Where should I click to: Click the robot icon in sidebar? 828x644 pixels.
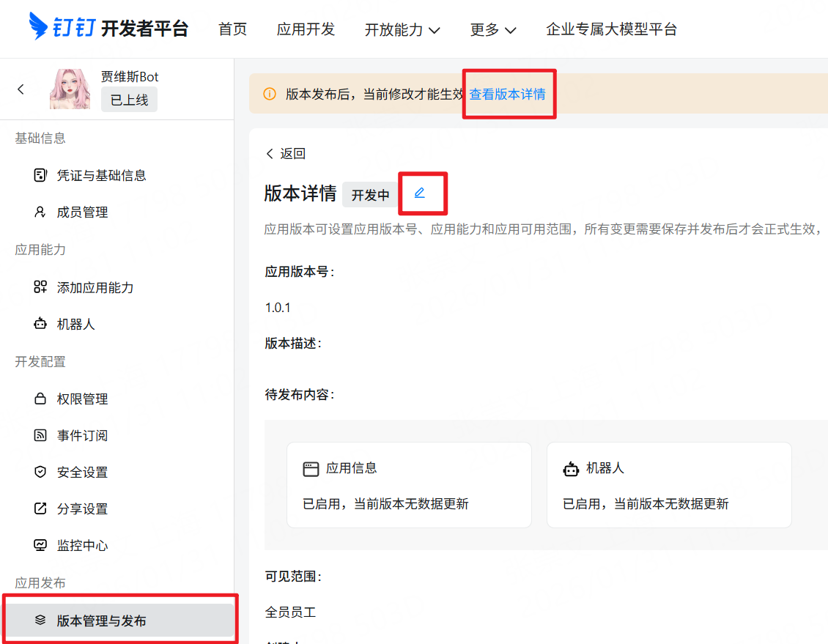[40, 324]
